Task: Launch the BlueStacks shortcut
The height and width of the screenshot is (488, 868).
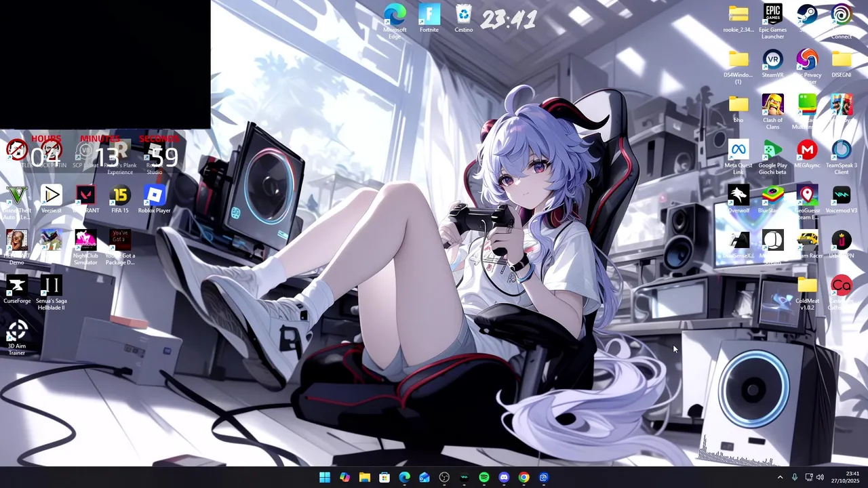Action: coord(772,200)
